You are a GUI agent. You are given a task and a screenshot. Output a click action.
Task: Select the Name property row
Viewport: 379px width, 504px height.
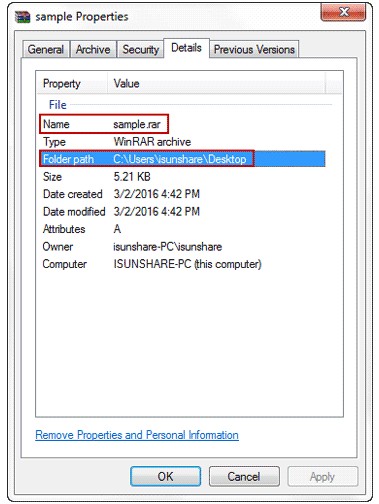pyautogui.click(x=182, y=124)
